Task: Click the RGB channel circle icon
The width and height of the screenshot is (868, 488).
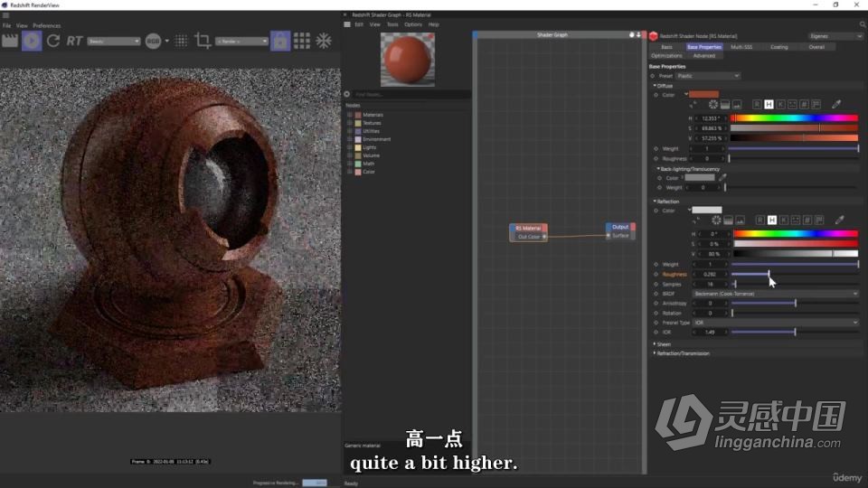Action: click(x=153, y=41)
